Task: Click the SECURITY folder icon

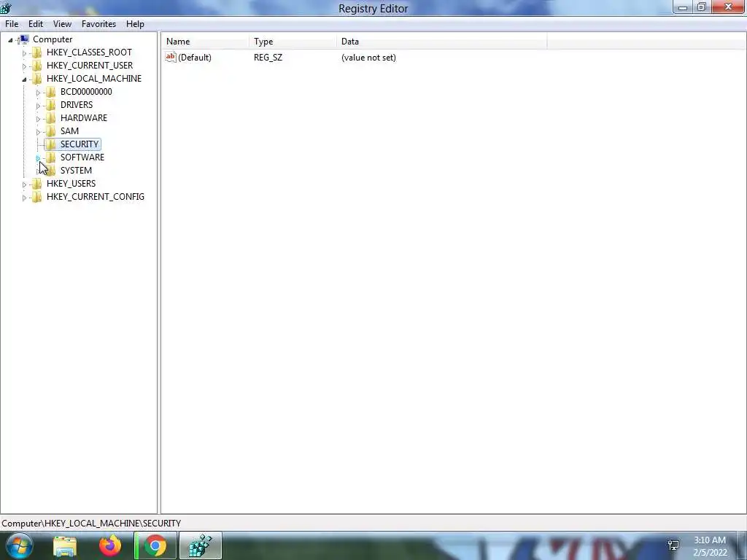Action: (51, 144)
